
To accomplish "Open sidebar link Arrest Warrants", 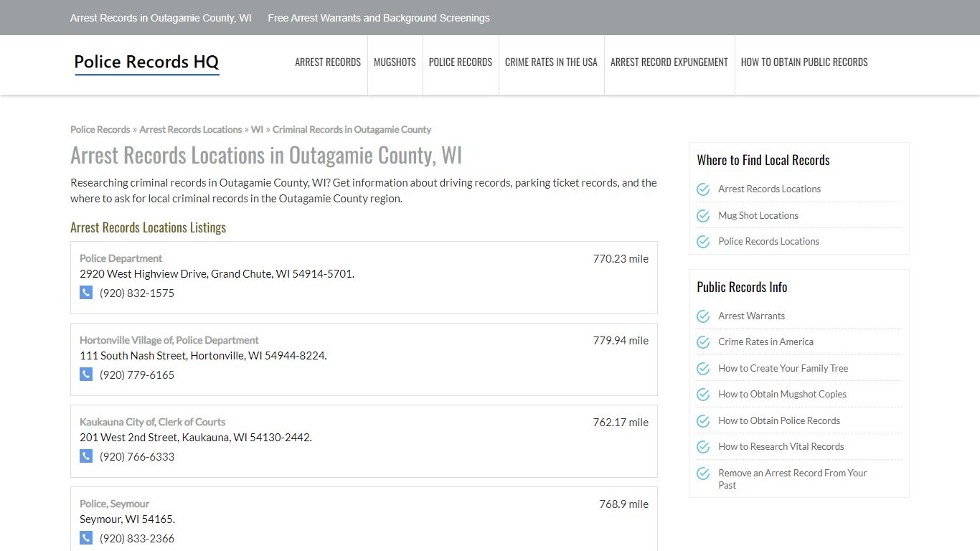I will coord(751,316).
